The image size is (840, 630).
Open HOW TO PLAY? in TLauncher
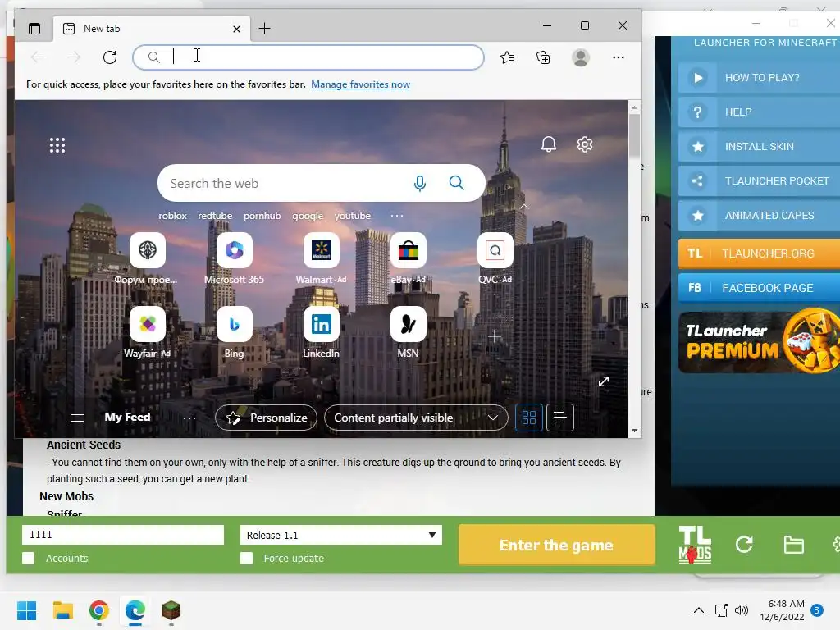[x=759, y=78]
